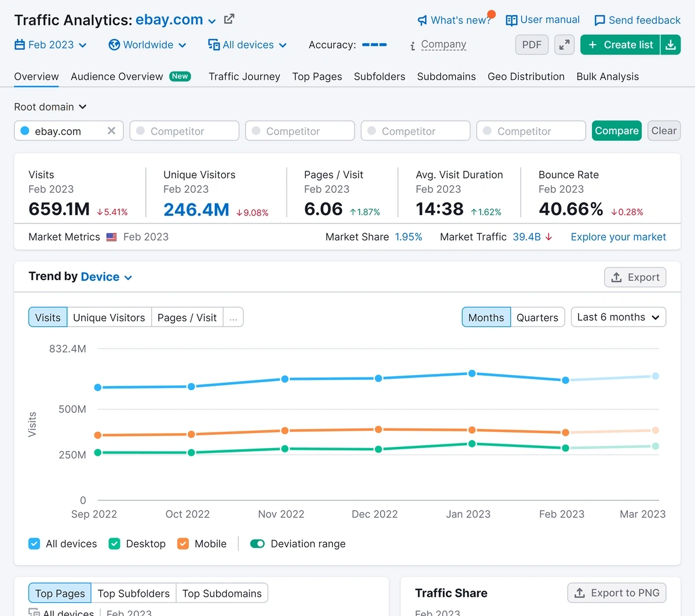
Task: Expand chart to fullscreen
Action: tap(564, 45)
